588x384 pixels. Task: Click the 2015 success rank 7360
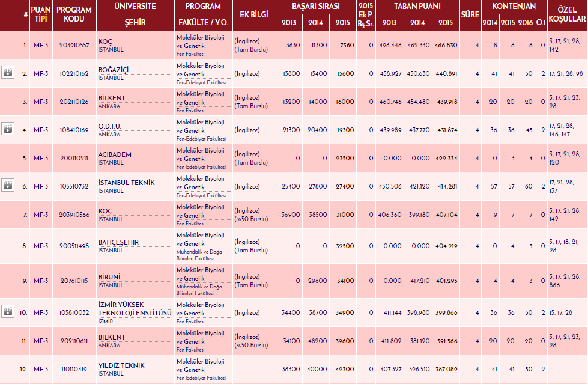[347, 45]
